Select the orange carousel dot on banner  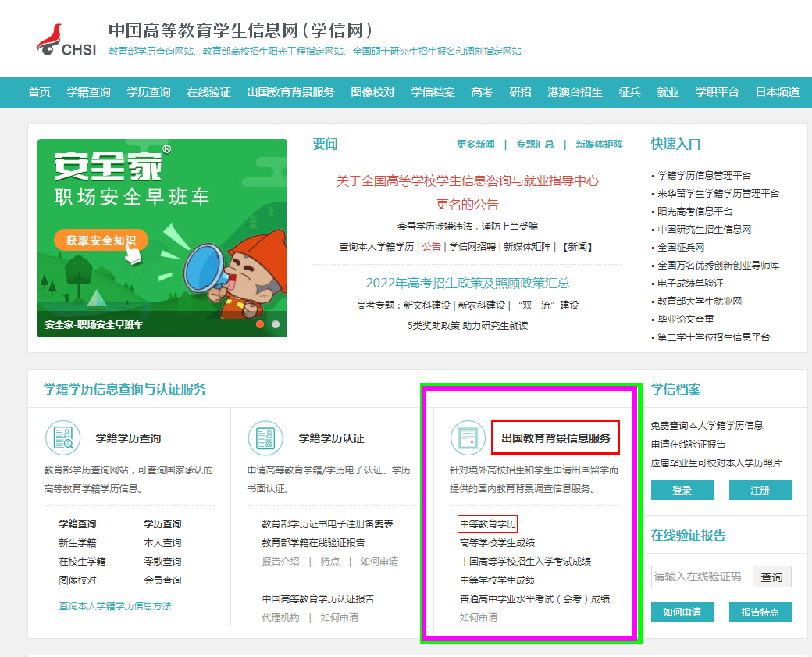(x=260, y=324)
